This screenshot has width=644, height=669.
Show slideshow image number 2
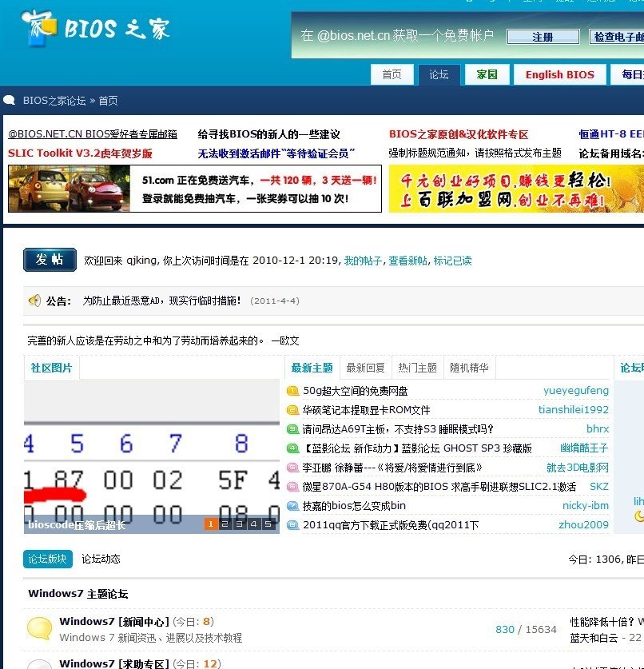pyautogui.click(x=225, y=524)
